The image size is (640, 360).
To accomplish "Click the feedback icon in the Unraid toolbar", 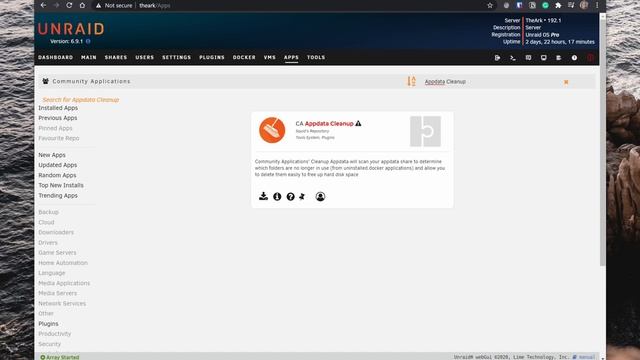I will [528, 58].
